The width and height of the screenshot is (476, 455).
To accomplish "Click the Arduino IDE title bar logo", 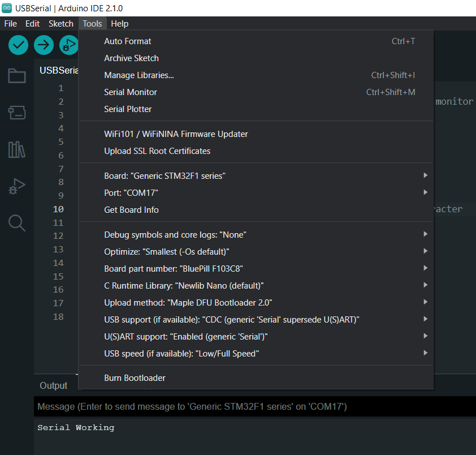I will click(7, 8).
